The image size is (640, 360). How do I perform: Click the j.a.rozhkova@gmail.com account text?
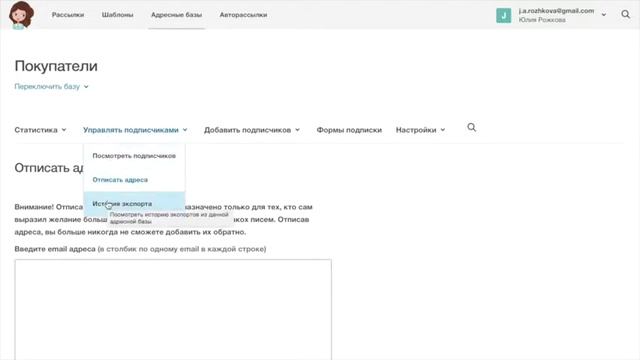pos(556,11)
